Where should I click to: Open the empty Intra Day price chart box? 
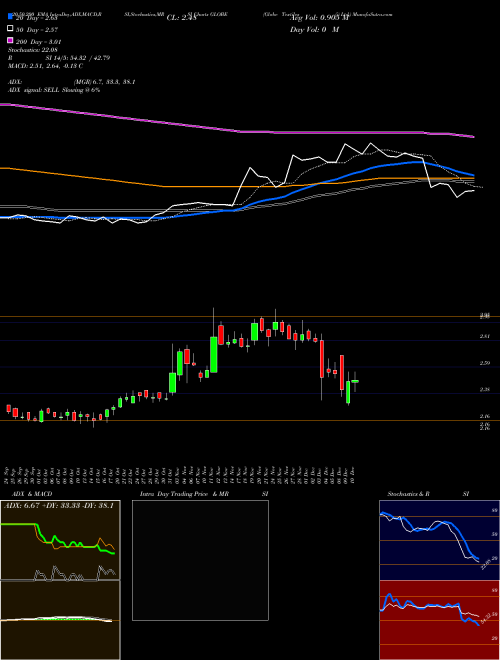(200, 560)
